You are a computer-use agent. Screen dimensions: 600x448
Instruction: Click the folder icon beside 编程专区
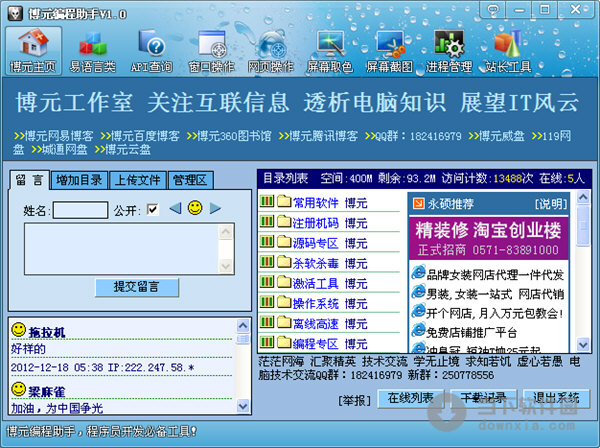(x=284, y=342)
